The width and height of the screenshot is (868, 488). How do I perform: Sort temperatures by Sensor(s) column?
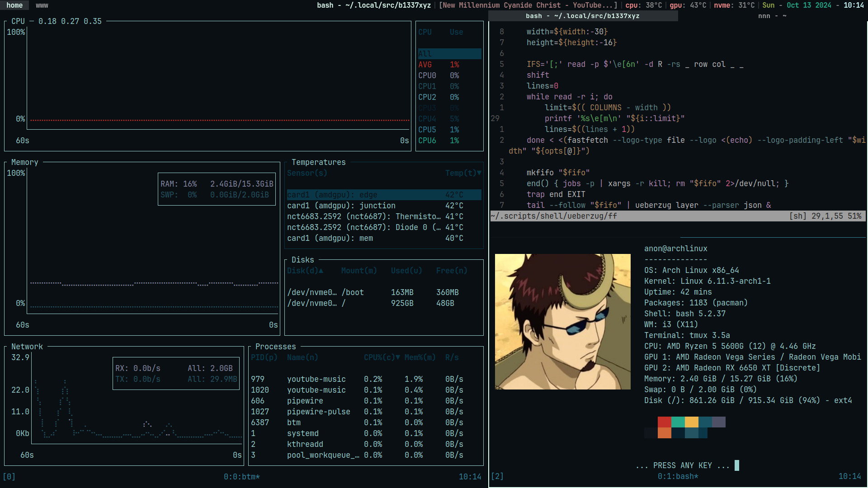pos(307,173)
